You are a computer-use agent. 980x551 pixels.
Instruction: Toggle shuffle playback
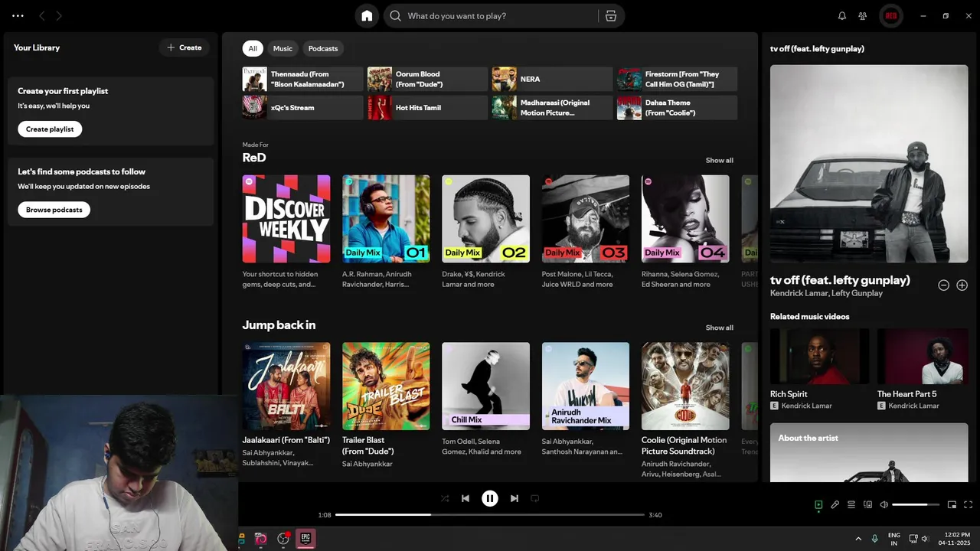coord(445,498)
